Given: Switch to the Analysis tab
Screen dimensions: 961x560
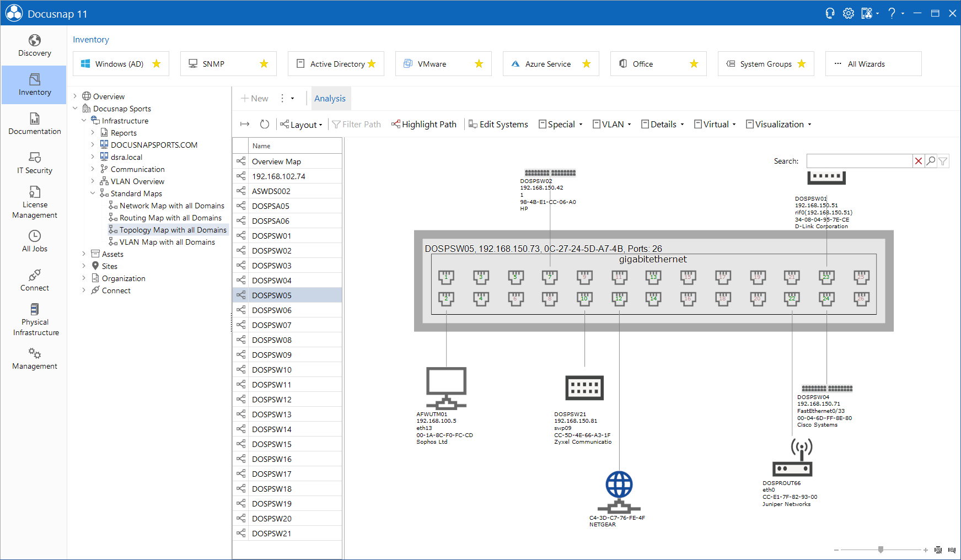Looking at the screenshot, I should [330, 99].
